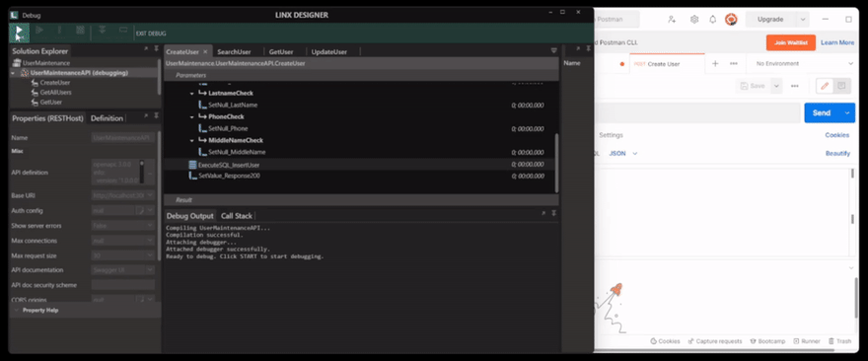Image resolution: width=868 pixels, height=361 pixels.
Task: Select the Definition tab in the Properties panel
Action: (x=107, y=118)
